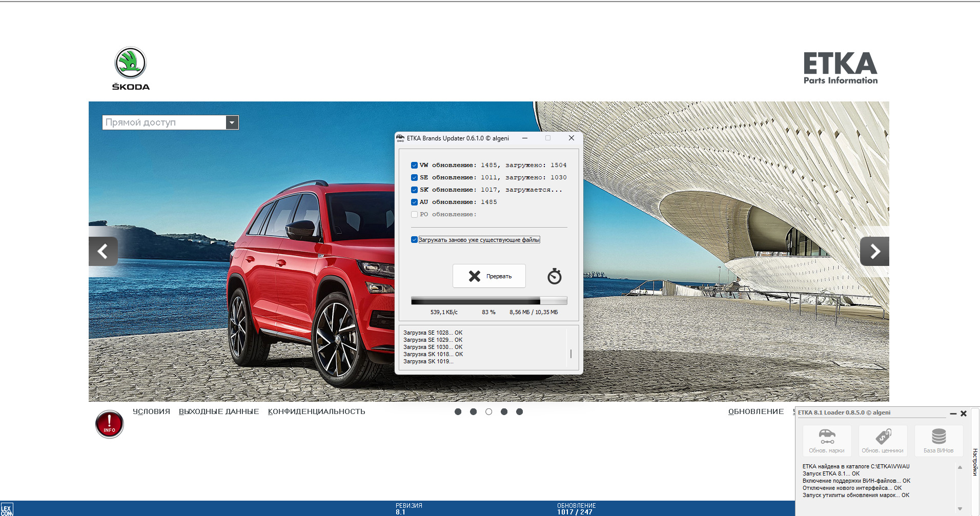Viewport: 980px width, 516px height.
Task: Minimize the ETKA Brands Updater window
Action: pos(525,138)
